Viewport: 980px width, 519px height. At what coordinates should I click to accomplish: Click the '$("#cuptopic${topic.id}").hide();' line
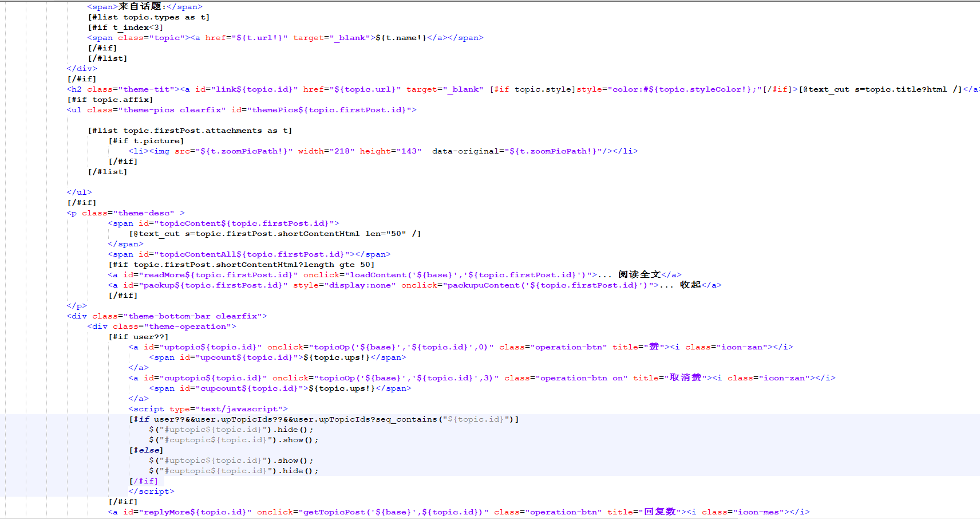click(x=234, y=471)
